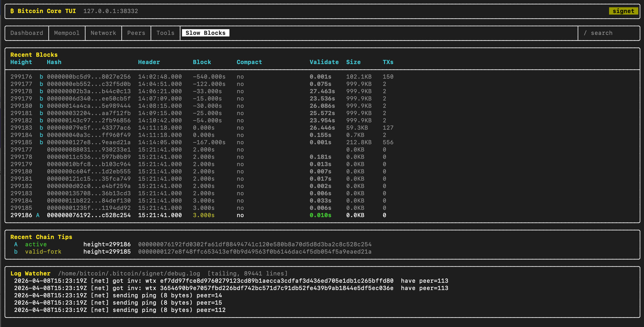Open the Peers tab

(136, 33)
